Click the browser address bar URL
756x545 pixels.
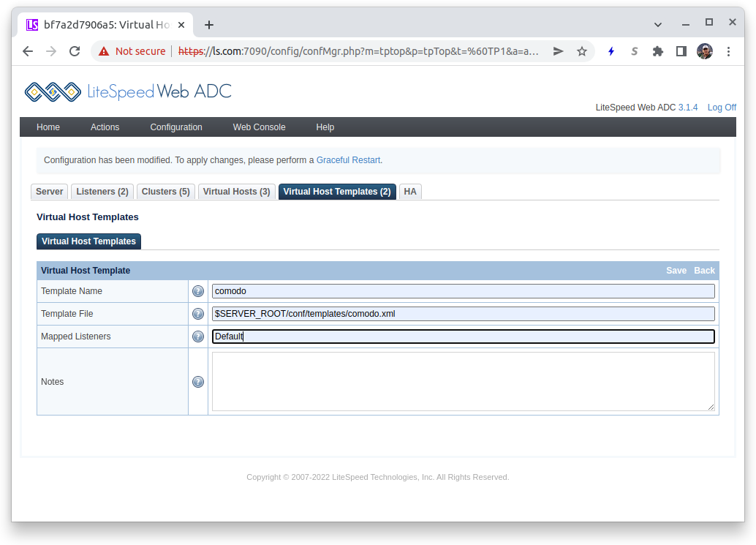click(x=358, y=51)
